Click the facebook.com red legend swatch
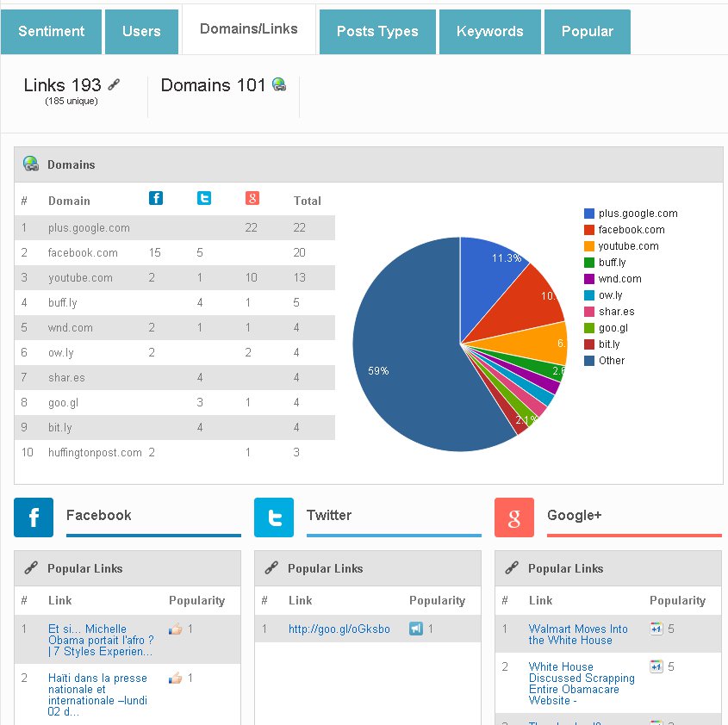The height and width of the screenshot is (725, 728). (589, 230)
